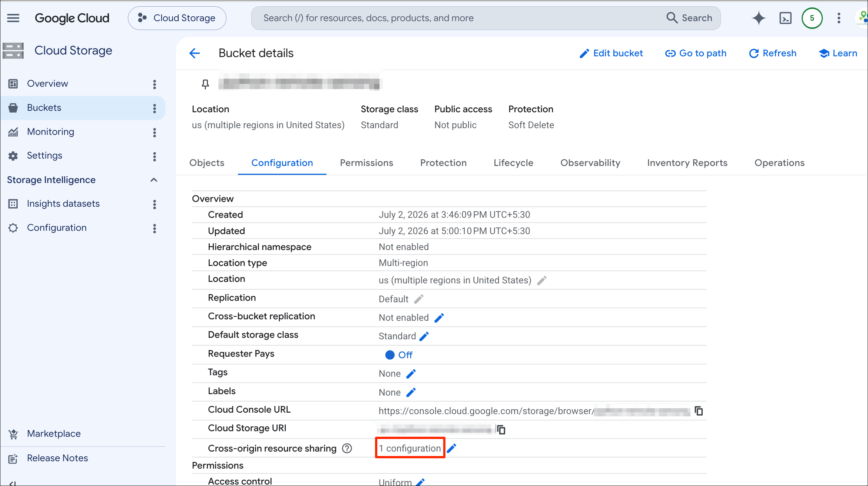This screenshot has width=868, height=486.
Task: Edit Access control pencil icon
Action: 420,482
